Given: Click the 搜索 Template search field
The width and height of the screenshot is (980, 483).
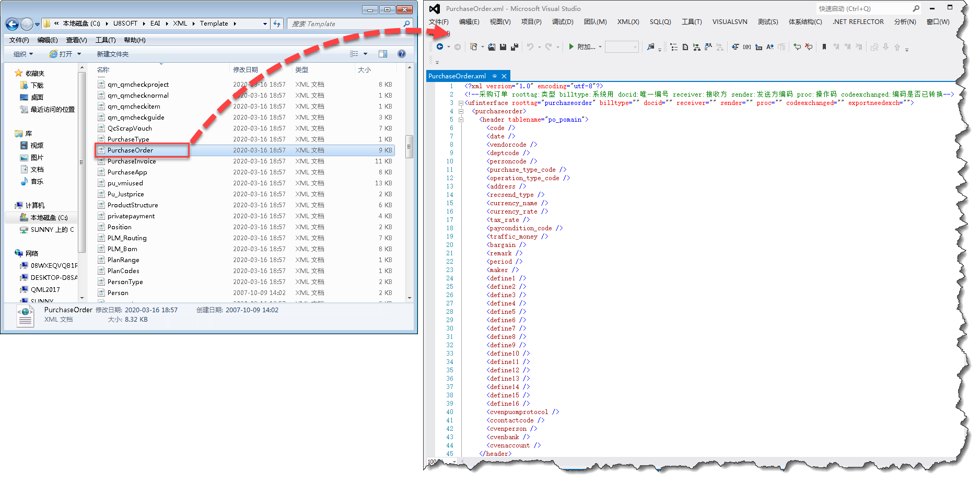Looking at the screenshot, I should (345, 23).
